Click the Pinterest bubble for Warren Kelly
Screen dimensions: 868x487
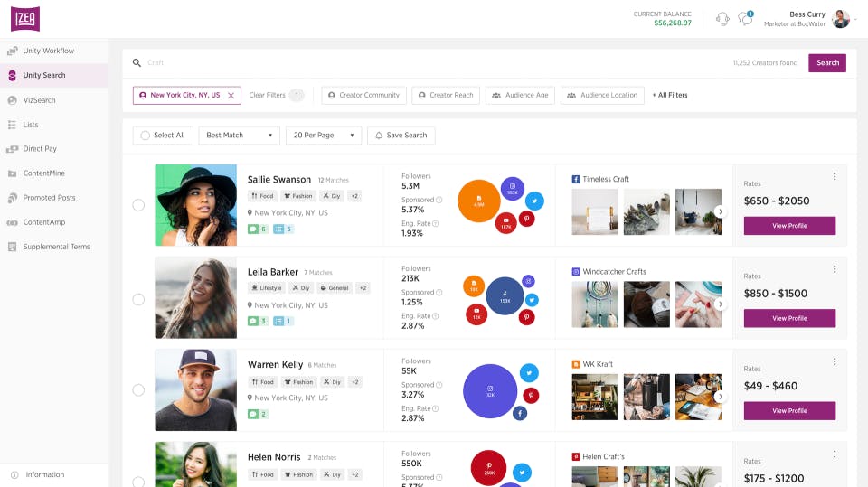[x=531, y=395]
